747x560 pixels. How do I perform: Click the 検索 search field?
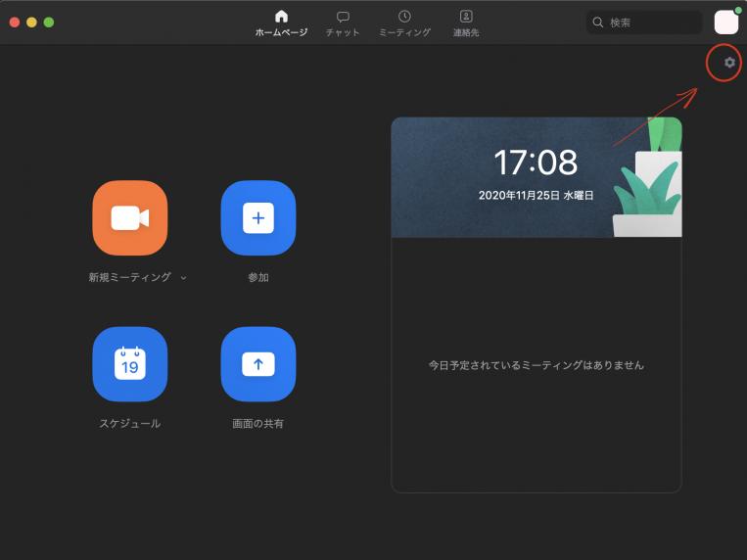click(x=644, y=23)
